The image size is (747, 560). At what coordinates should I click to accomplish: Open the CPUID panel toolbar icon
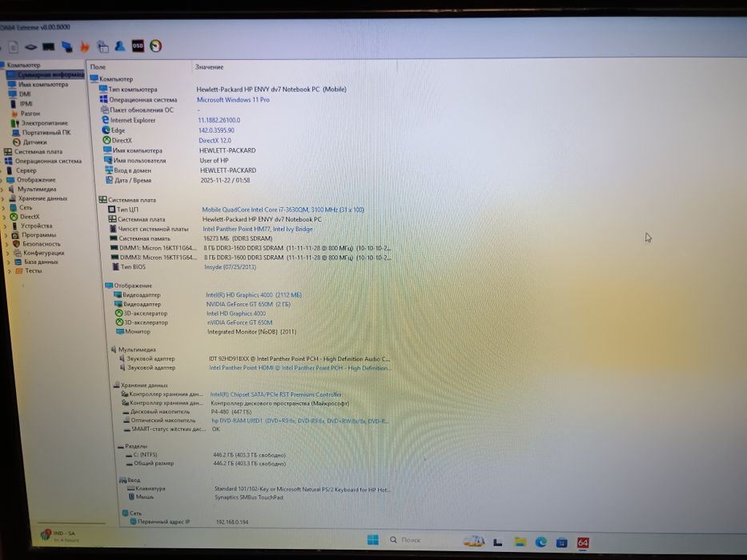[x=102, y=46]
